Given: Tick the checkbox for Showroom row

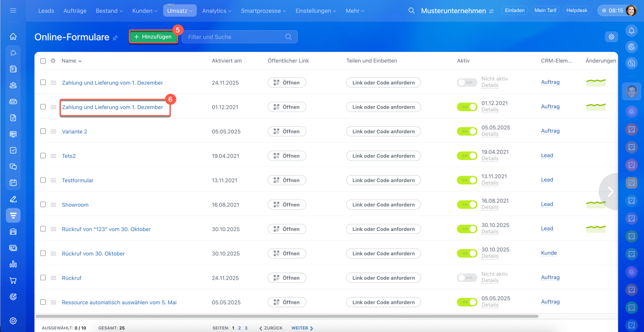Looking at the screenshot, I should tap(43, 205).
